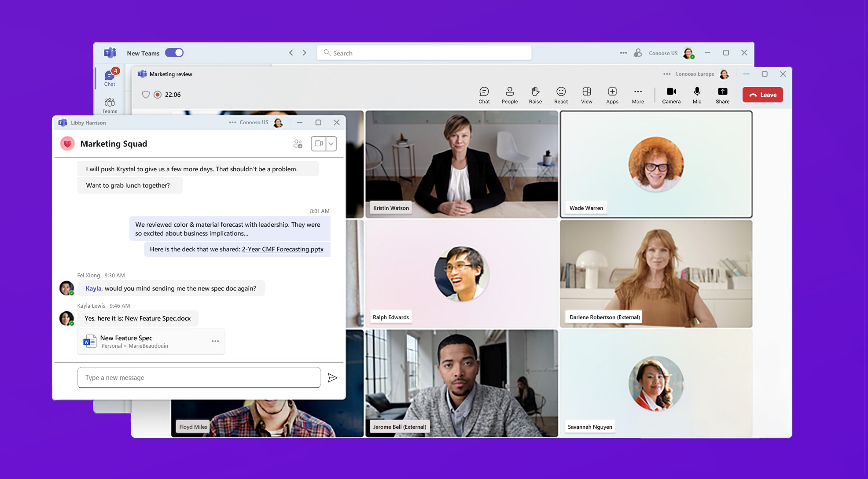The image size is (868, 479).
Task: Click the Word icon on the file card
Action: 90,341
